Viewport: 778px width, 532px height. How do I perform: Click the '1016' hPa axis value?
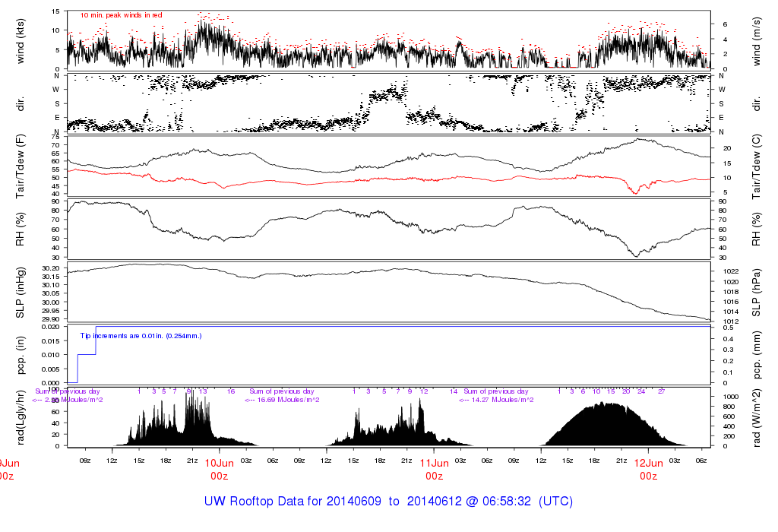click(731, 302)
